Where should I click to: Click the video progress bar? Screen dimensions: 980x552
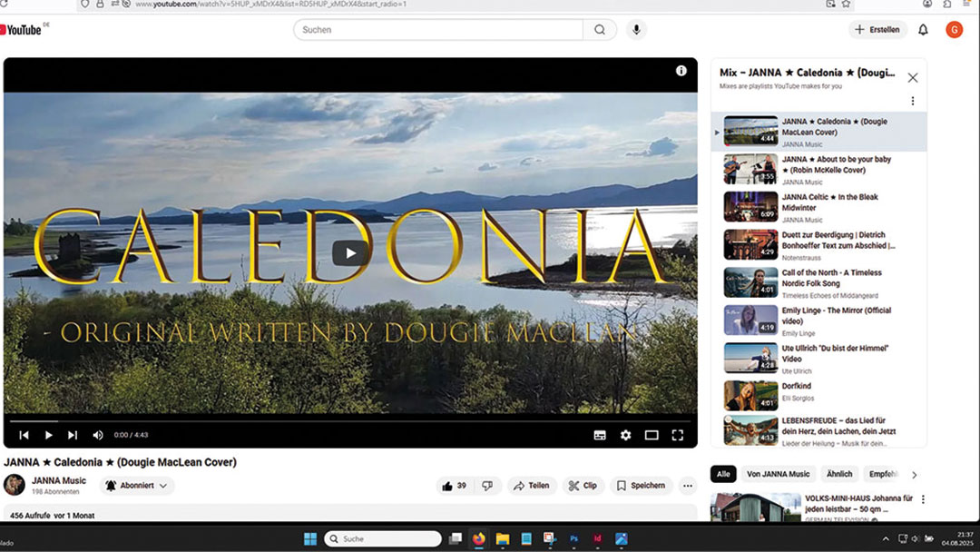(x=350, y=421)
